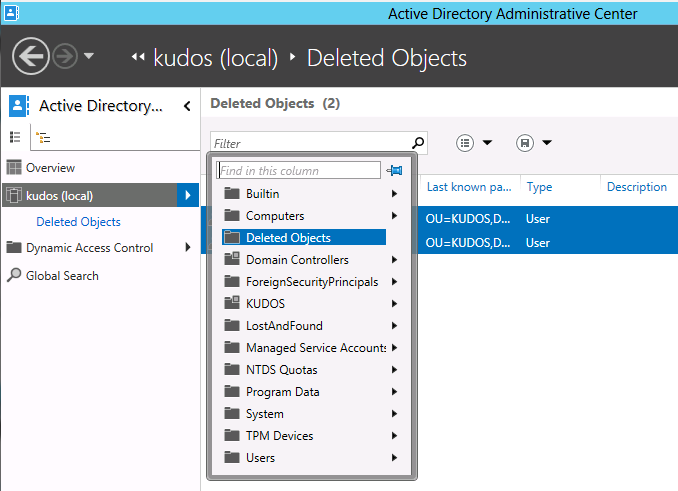This screenshot has height=491, width=678.
Task: Expand the Dynamic Access Control arrow
Action: tap(188, 247)
